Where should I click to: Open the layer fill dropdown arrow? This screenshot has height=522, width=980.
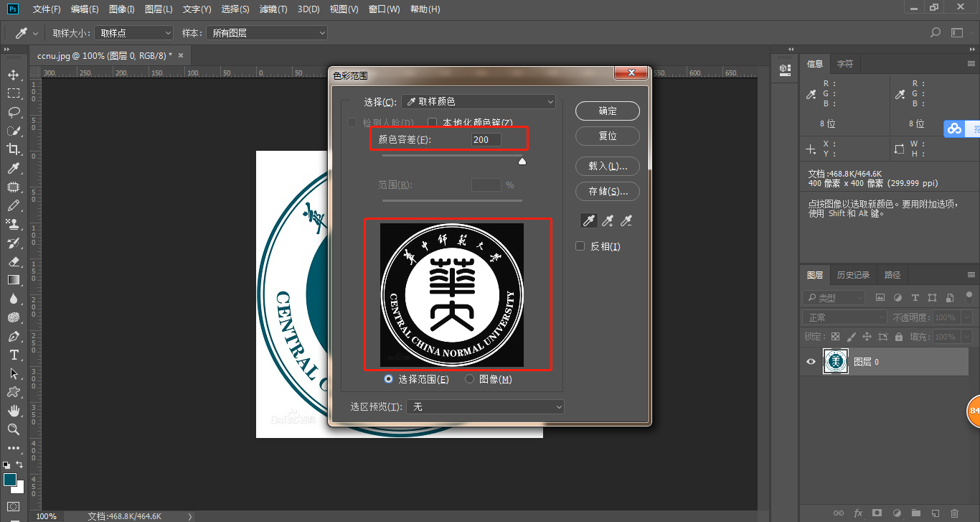coord(966,337)
